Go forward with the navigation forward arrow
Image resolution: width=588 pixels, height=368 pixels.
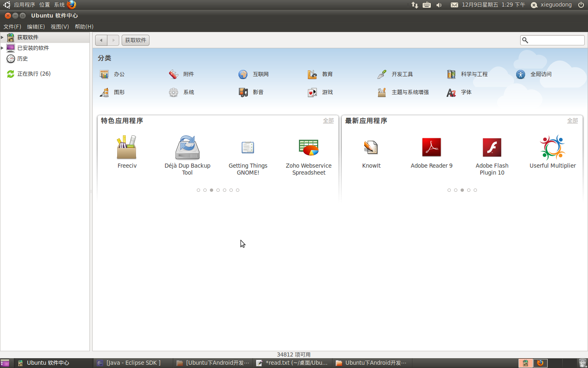114,40
